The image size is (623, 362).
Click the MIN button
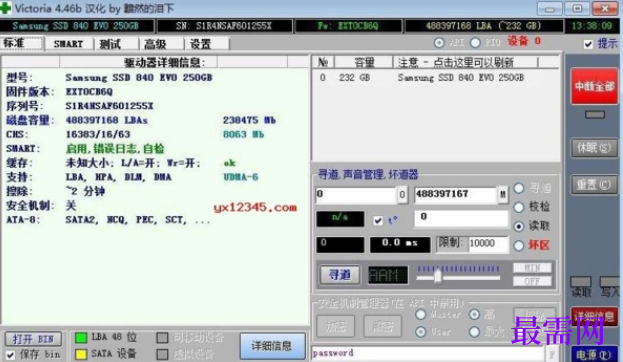(x=532, y=268)
